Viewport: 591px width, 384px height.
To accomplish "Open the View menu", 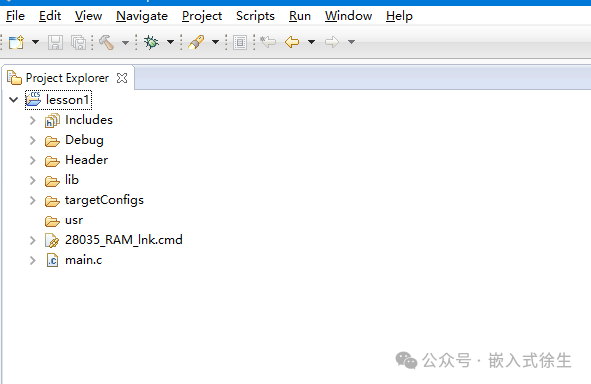I will tap(88, 16).
